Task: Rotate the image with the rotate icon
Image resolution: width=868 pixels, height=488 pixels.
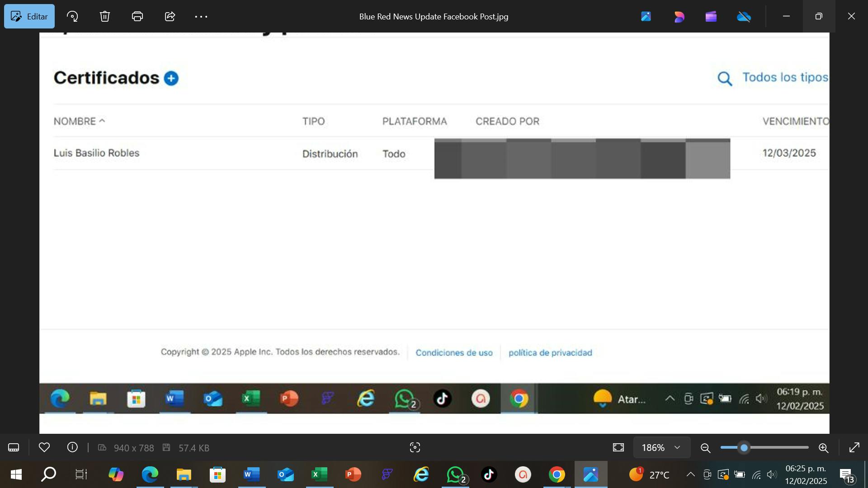Action: (x=72, y=17)
